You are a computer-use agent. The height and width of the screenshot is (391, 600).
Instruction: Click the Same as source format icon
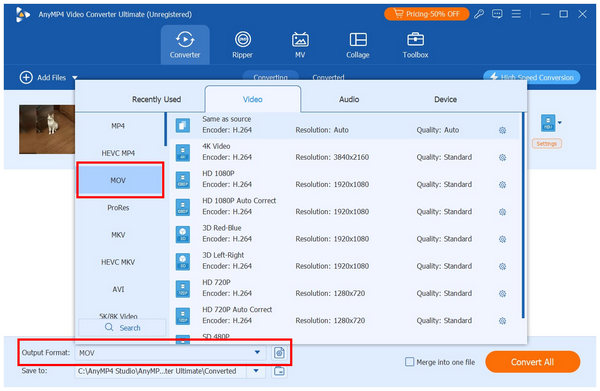183,125
